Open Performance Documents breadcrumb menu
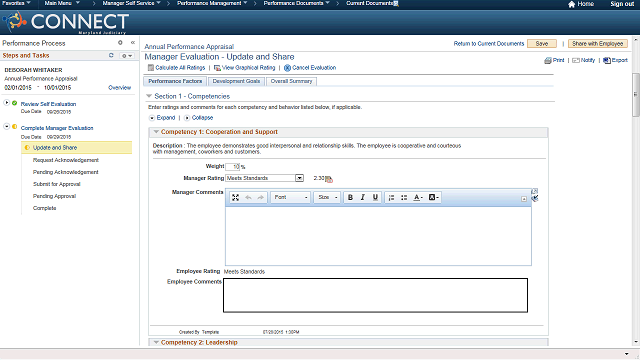This screenshot has width=640, height=360. [x=296, y=3]
